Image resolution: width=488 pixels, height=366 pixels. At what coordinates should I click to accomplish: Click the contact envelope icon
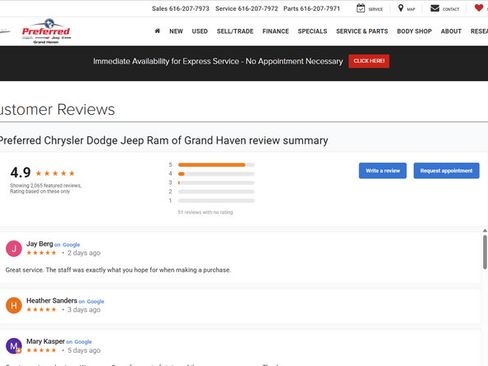coord(435,8)
